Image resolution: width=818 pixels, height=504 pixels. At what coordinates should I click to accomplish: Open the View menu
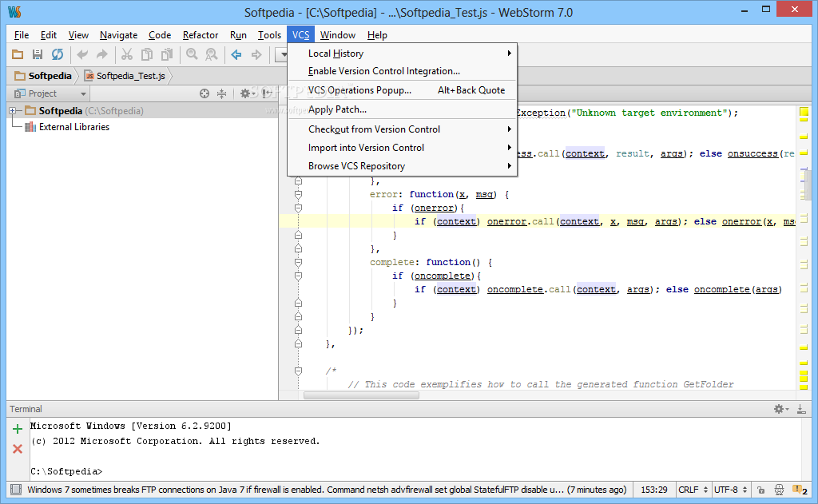coord(78,35)
